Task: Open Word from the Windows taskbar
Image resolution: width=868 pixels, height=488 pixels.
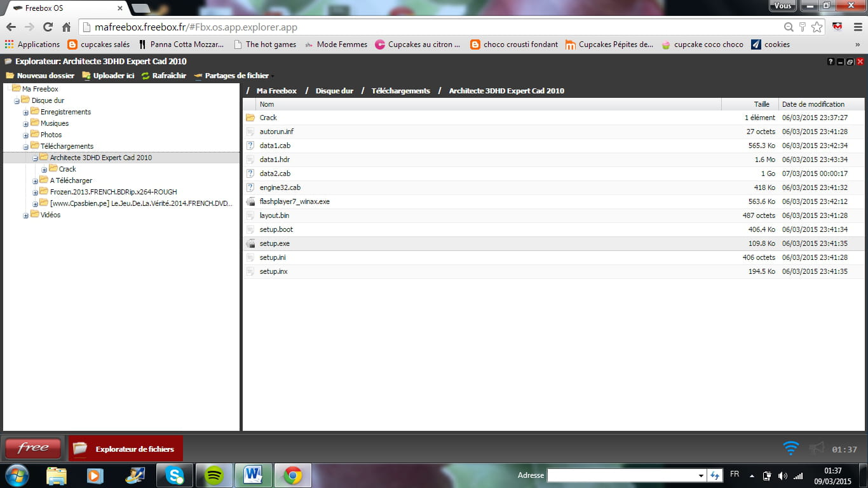Action: point(253,475)
